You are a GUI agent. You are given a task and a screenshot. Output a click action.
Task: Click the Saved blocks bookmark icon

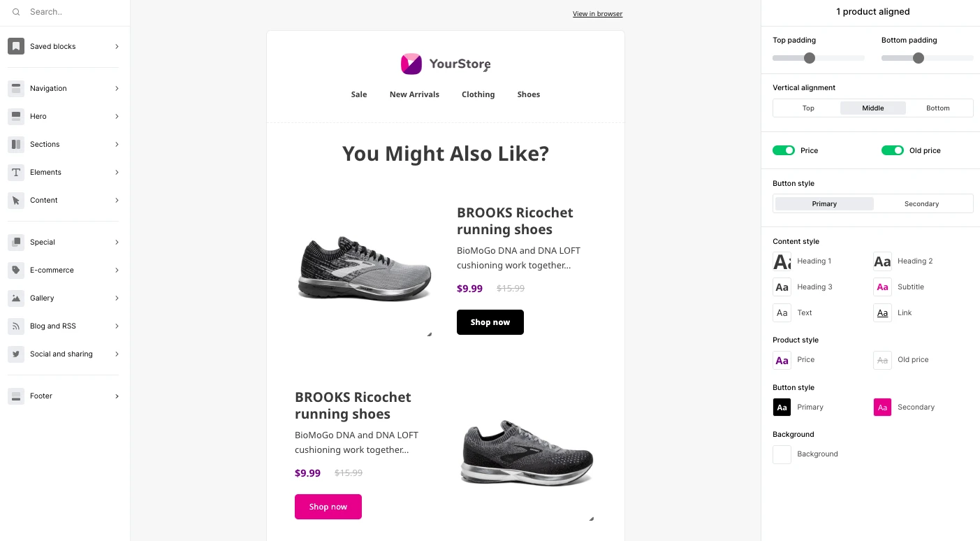coord(16,46)
